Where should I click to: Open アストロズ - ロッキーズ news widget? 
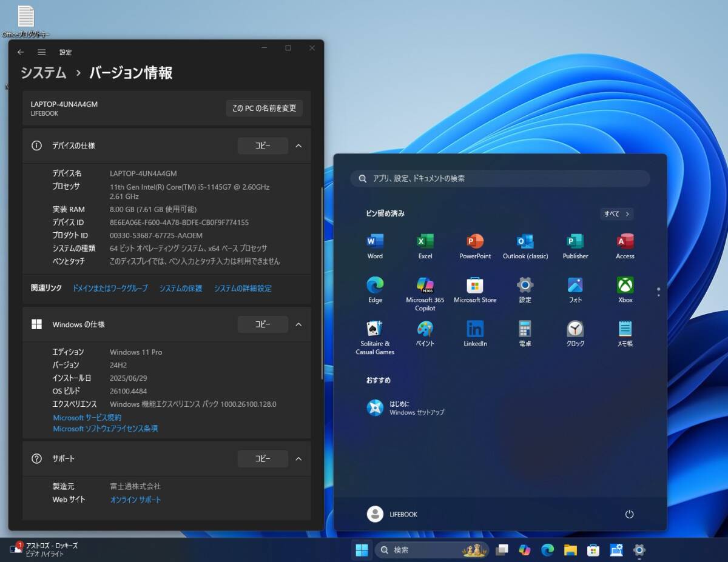44,549
